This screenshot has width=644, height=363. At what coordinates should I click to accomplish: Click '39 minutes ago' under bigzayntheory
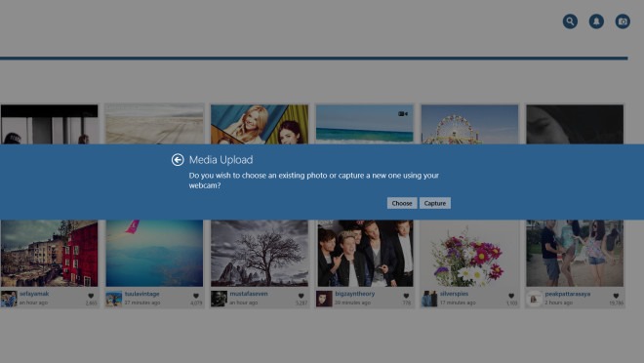tap(352, 302)
